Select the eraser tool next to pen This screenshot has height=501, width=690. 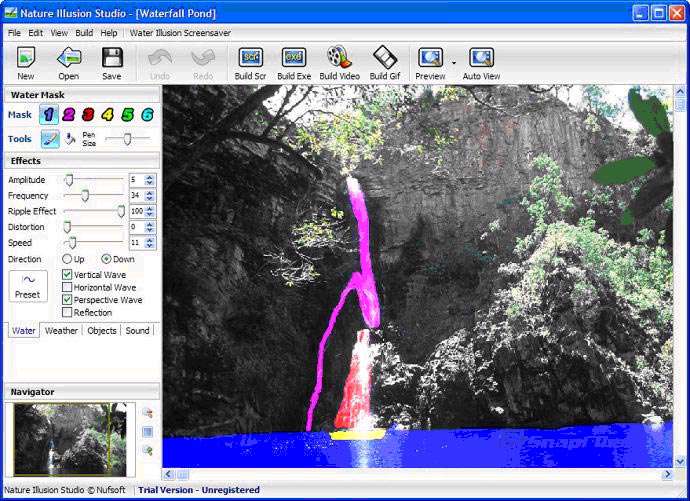70,139
